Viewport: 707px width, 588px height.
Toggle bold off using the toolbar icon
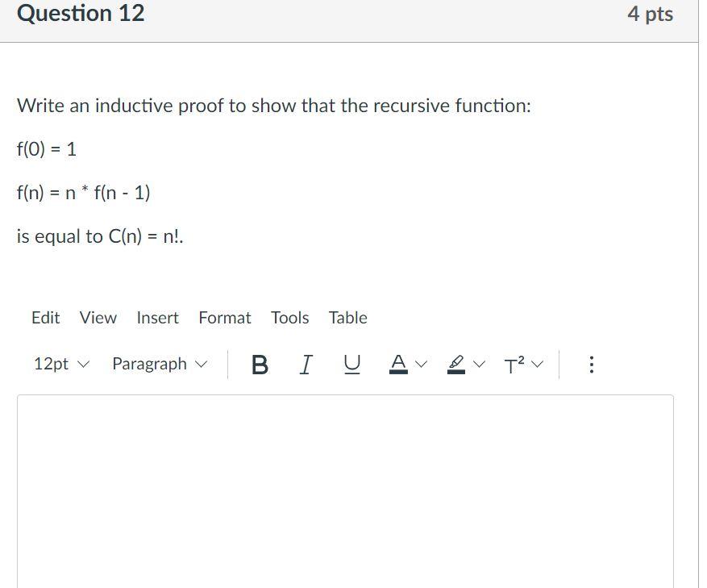(x=259, y=365)
